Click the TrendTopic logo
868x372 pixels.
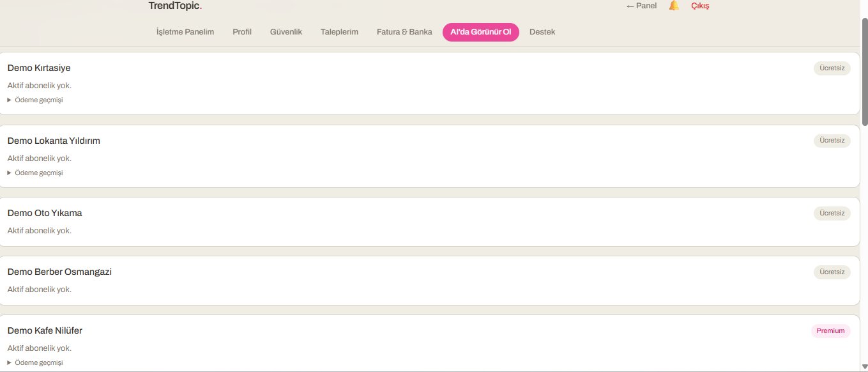(175, 6)
